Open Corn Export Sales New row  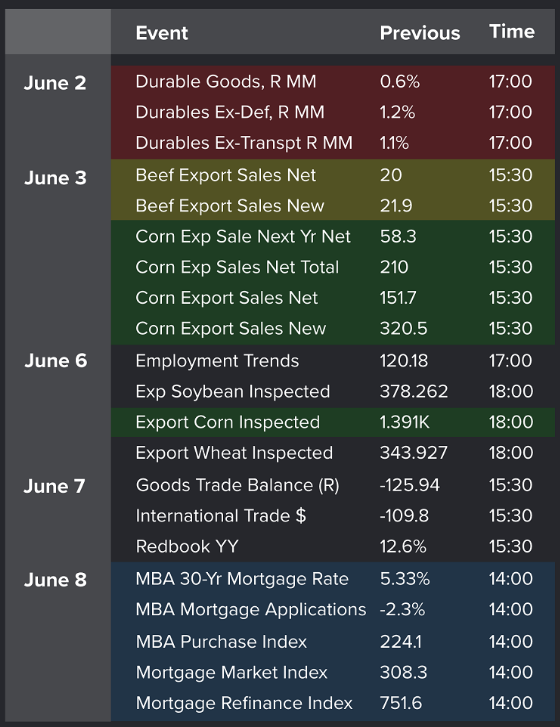[x=333, y=328]
